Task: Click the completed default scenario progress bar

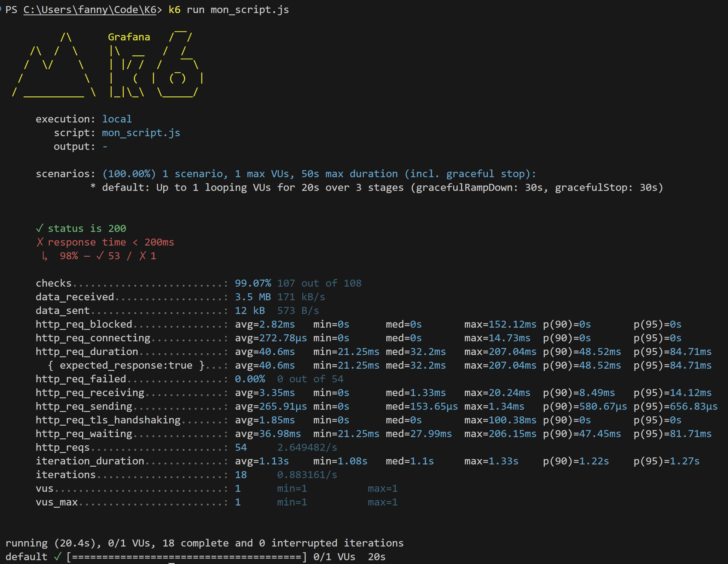Action: (187, 557)
